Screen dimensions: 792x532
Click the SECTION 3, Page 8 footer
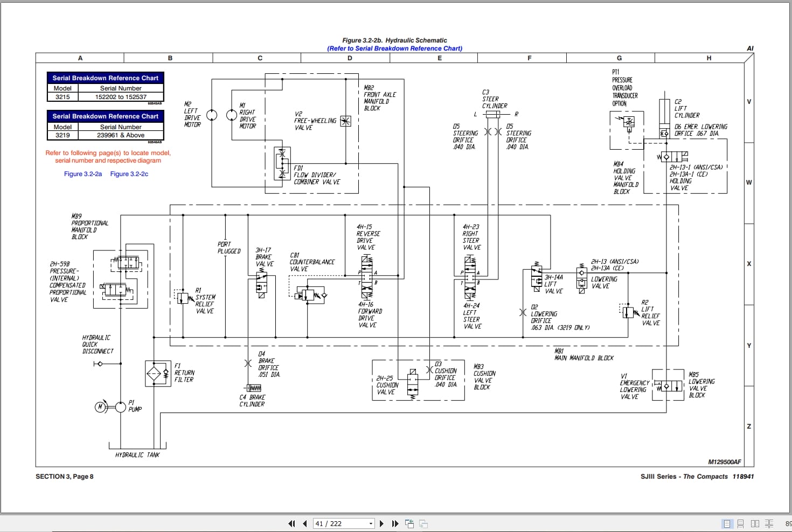65,477
